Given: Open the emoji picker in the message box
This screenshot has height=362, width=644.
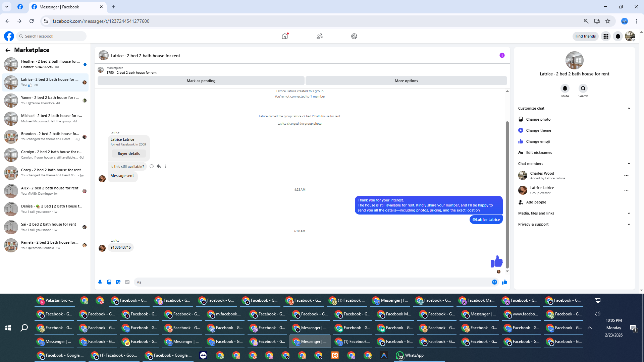Looking at the screenshot, I should [494, 282].
